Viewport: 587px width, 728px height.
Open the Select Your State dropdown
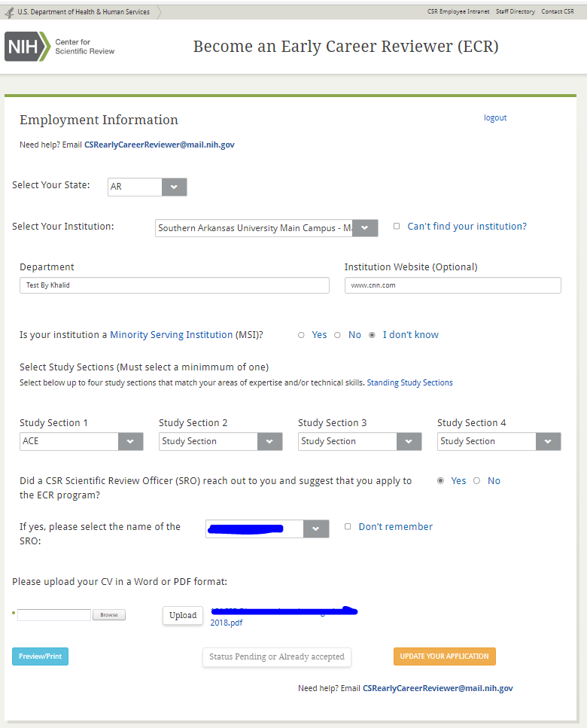(x=174, y=187)
